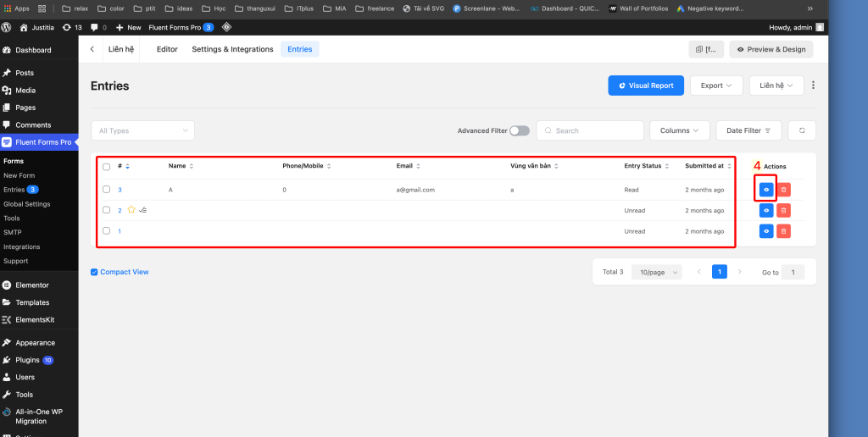Screen dimensions: 868x437
Task: Switch to the Editor tab
Action: [167, 49]
